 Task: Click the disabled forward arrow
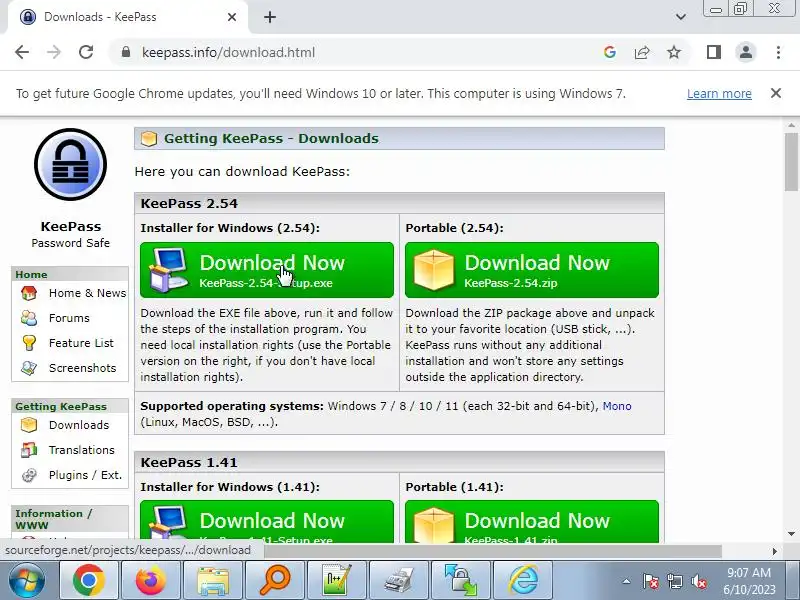click(54, 52)
